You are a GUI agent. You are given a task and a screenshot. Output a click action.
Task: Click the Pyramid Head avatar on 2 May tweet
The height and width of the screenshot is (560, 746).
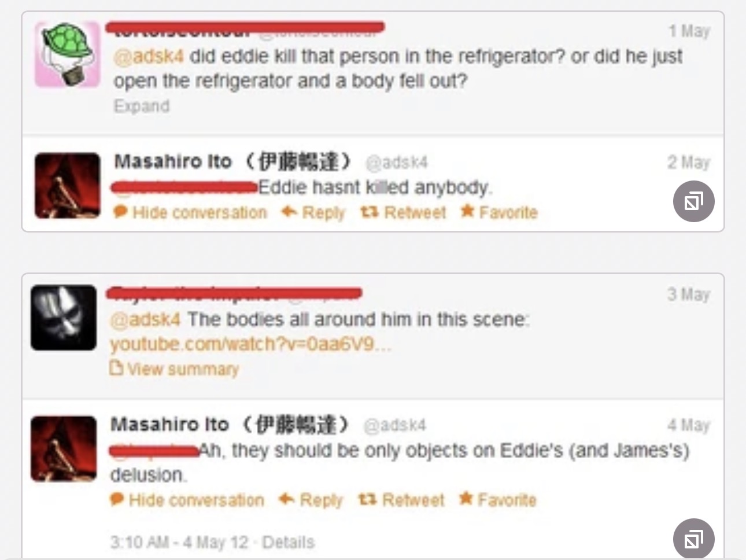pos(67,186)
